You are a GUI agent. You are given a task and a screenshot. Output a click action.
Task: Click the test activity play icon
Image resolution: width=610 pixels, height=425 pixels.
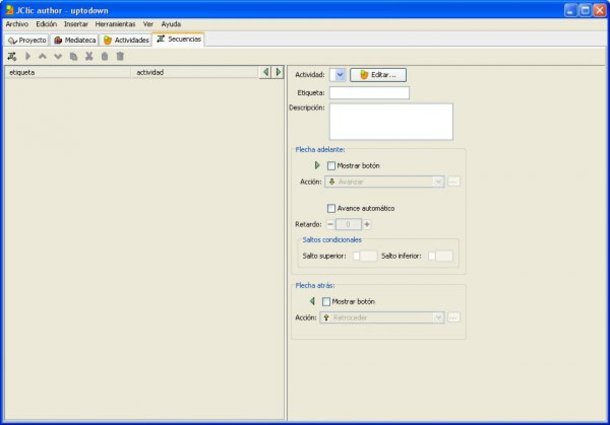[x=28, y=56]
